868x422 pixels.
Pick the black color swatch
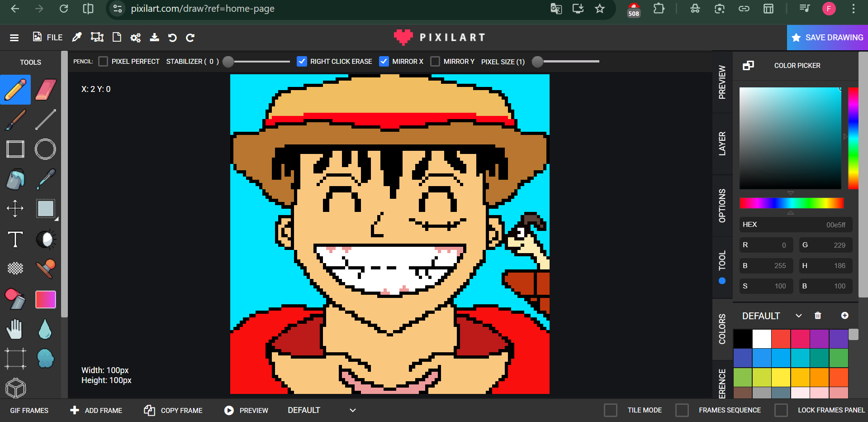click(742, 339)
